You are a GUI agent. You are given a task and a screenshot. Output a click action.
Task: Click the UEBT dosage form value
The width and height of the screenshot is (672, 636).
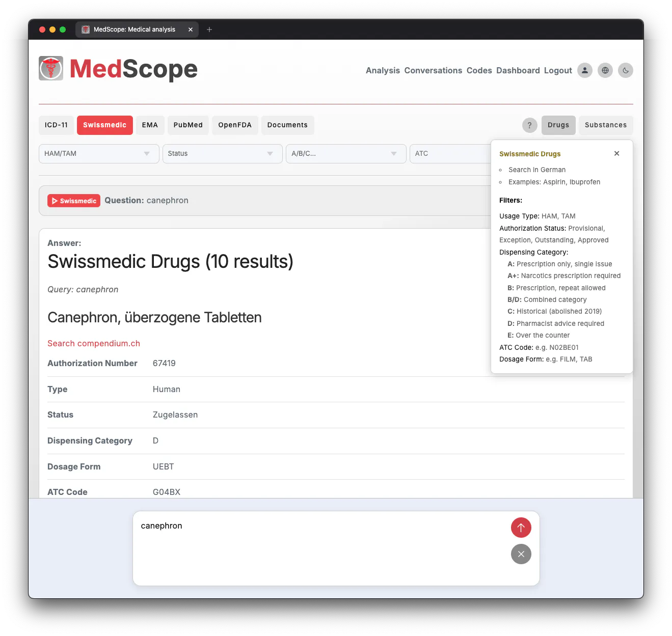point(163,467)
